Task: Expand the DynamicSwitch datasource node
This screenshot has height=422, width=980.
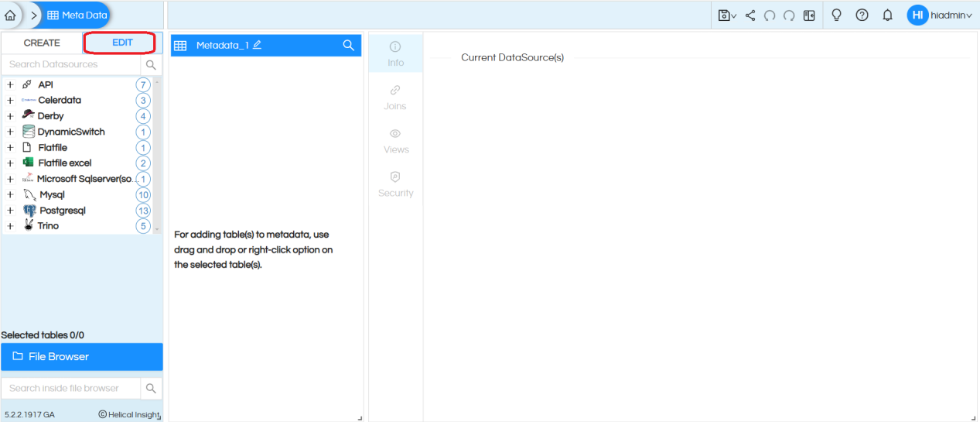Action: 10,132
